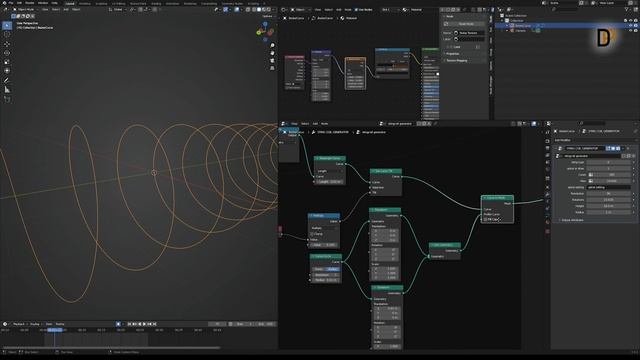The height and width of the screenshot is (360, 640).
Task: Select the Rotate tool
Action: click(7, 53)
